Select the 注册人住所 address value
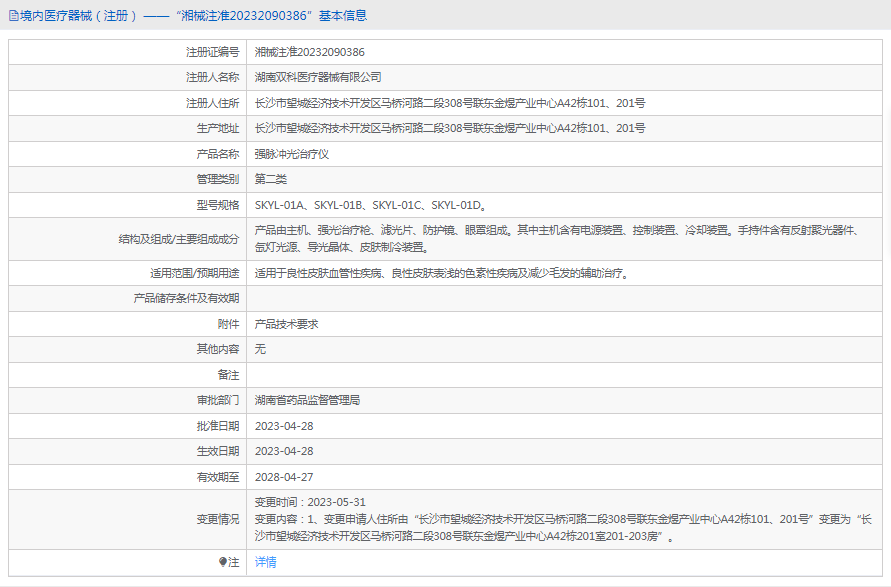Image resolution: width=891 pixels, height=587 pixels. [450, 103]
